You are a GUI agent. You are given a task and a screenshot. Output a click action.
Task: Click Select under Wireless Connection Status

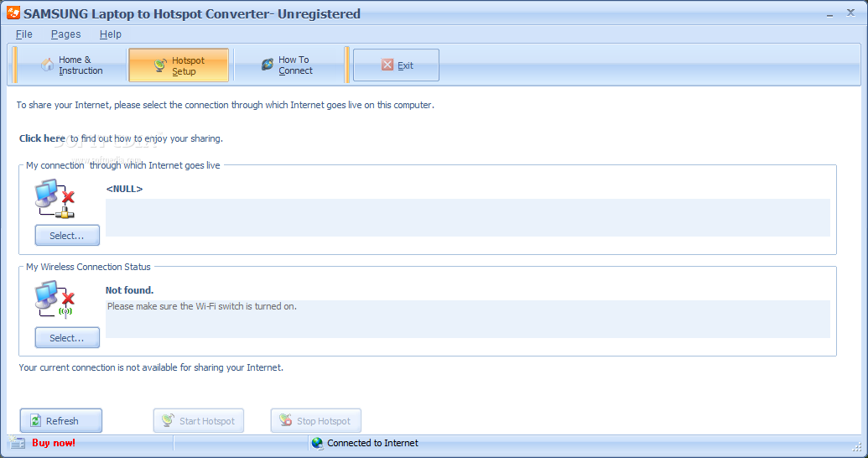67,338
